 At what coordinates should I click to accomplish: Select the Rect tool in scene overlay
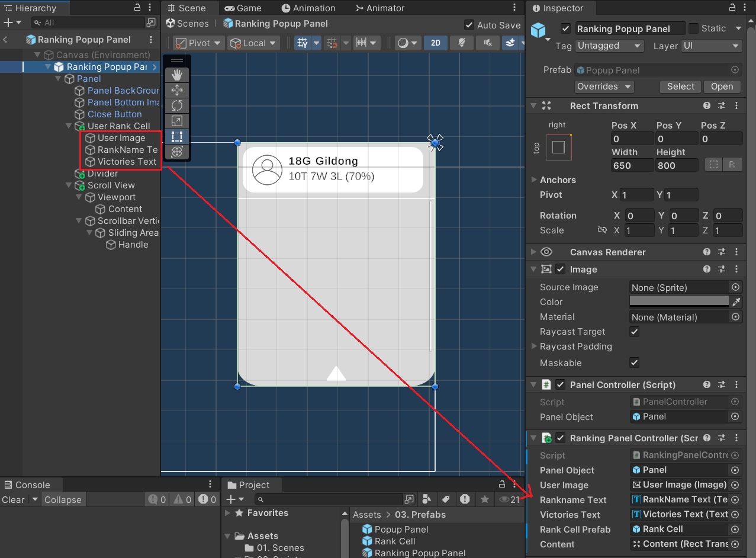pos(176,136)
